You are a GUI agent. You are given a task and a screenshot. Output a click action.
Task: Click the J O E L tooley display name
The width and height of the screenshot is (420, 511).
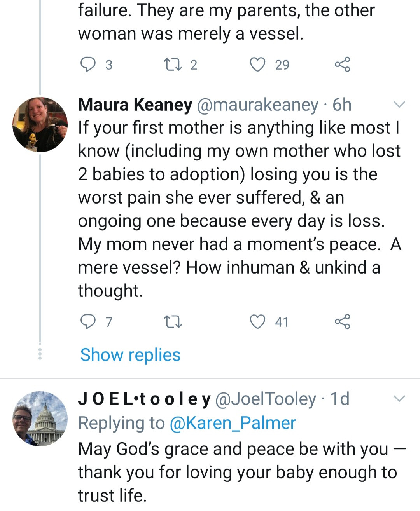(144, 399)
